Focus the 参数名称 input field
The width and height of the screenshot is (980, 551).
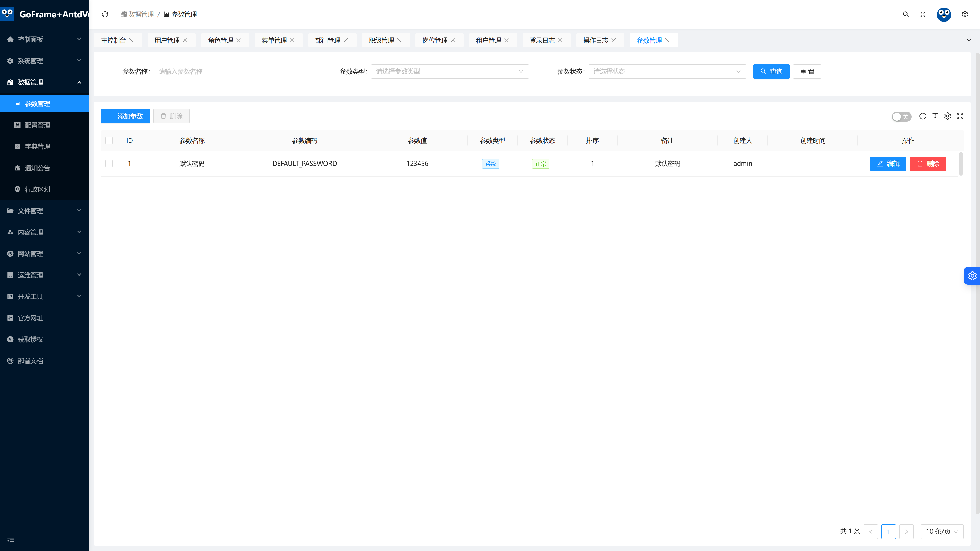(232, 71)
